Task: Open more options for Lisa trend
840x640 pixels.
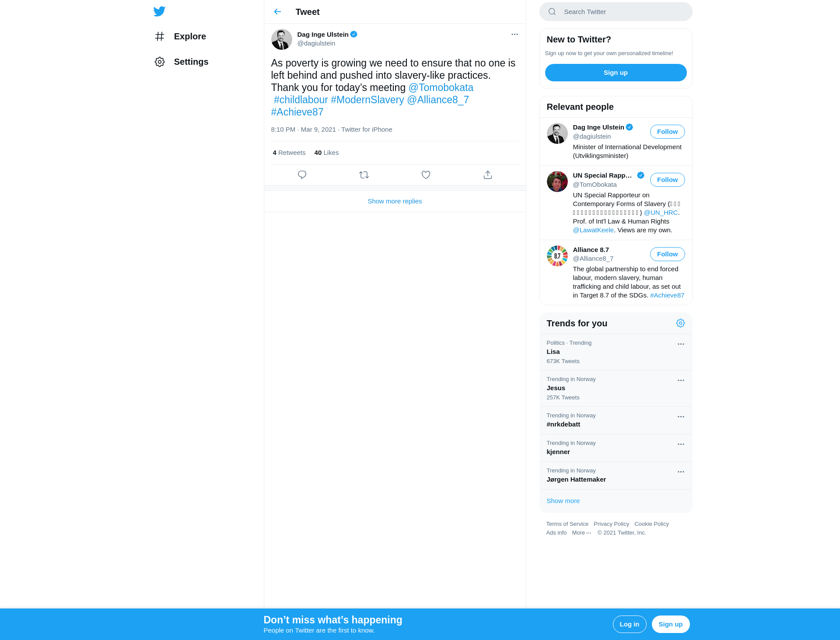Action: tap(681, 344)
